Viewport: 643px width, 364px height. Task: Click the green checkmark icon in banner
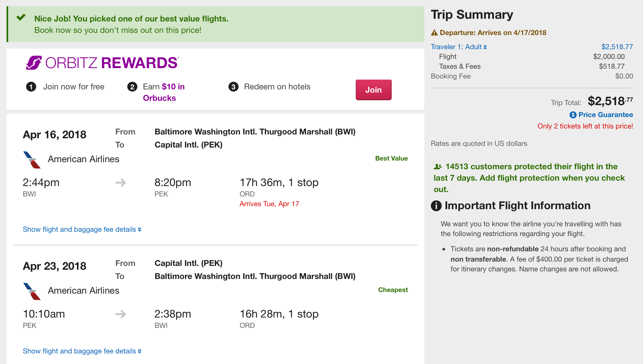pos(21,18)
